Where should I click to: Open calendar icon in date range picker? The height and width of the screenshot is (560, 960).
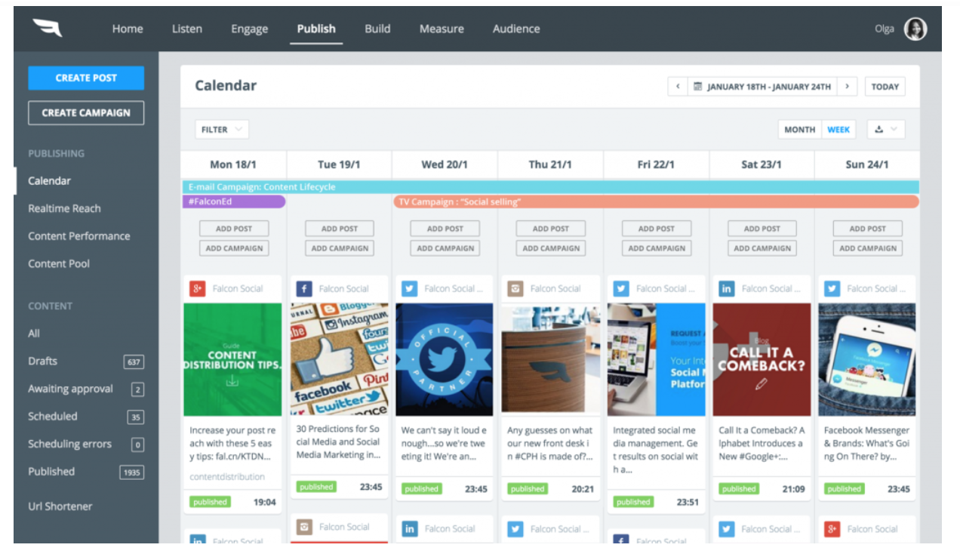(x=698, y=87)
